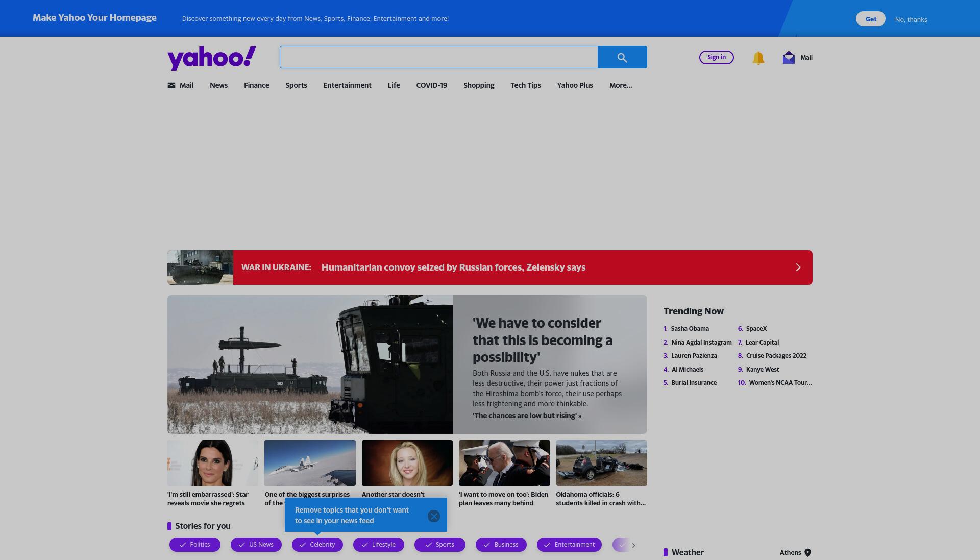The width and height of the screenshot is (980, 560).
Task: Open trending topic Nina Agdal Instagram
Action: point(701,343)
